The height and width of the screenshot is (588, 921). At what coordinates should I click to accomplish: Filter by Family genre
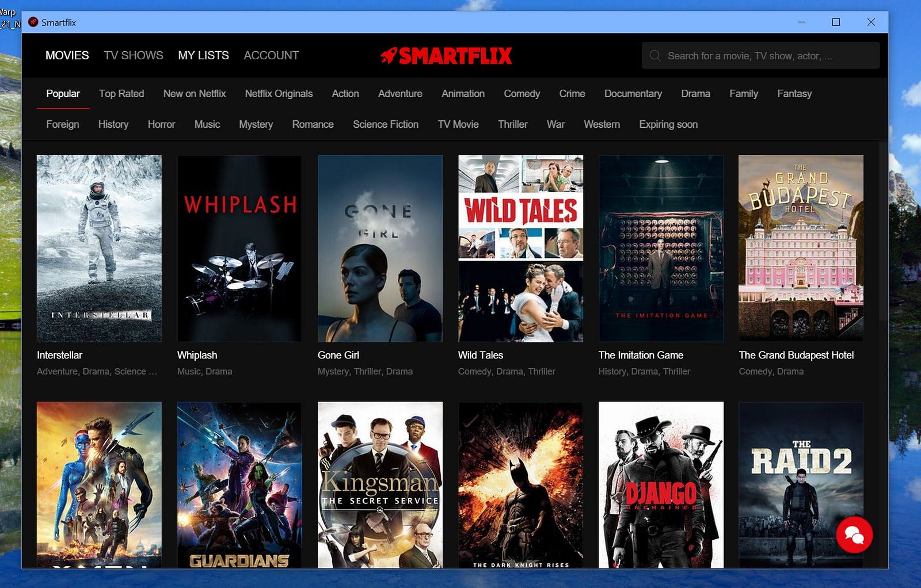[744, 94]
